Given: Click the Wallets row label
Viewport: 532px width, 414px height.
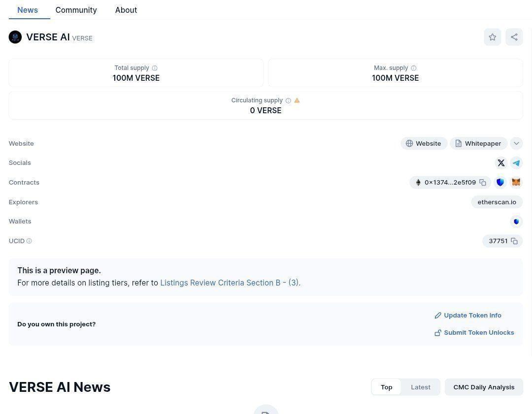Looking at the screenshot, I should click(x=20, y=222).
